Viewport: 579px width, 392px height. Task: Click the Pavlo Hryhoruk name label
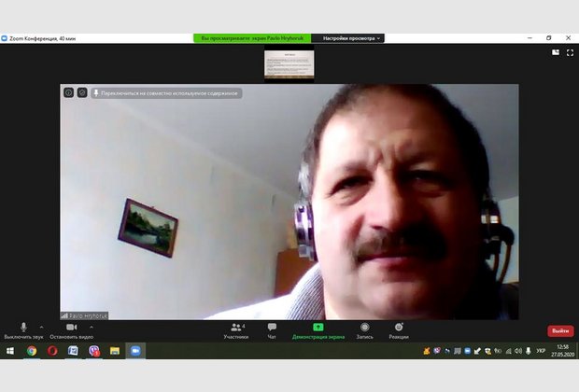pos(85,316)
